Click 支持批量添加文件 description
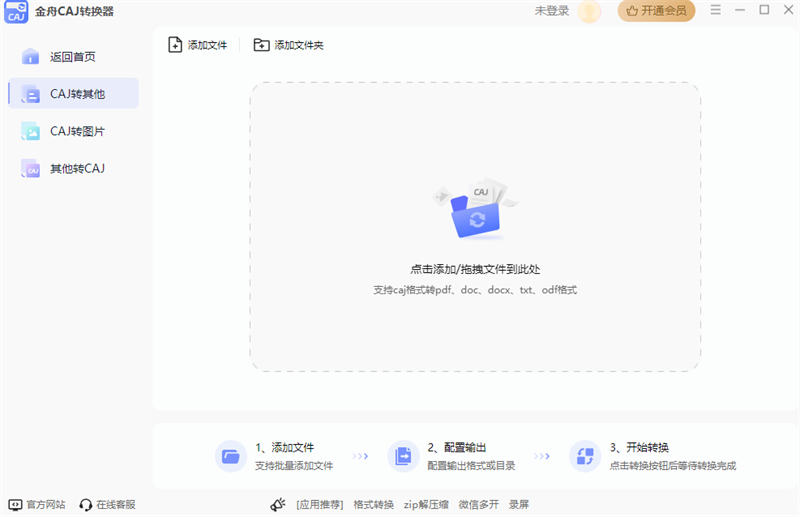 [x=294, y=465]
